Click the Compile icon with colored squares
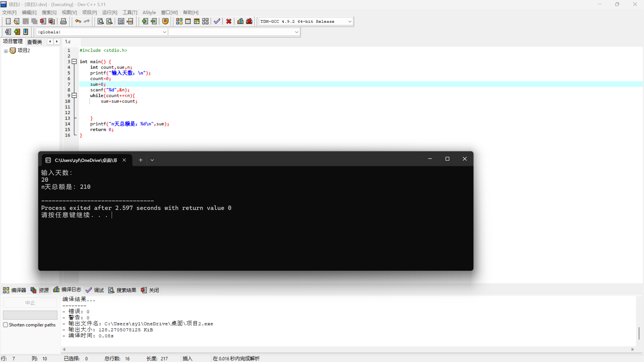The width and height of the screenshot is (644, 362). tap(179, 21)
